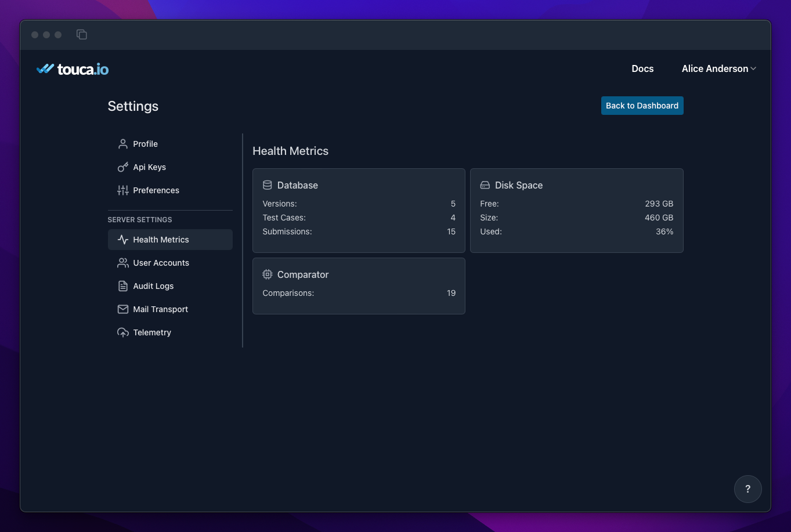This screenshot has height=532, width=791.
Task: Select Preferences in the sidebar
Action: coord(170,190)
